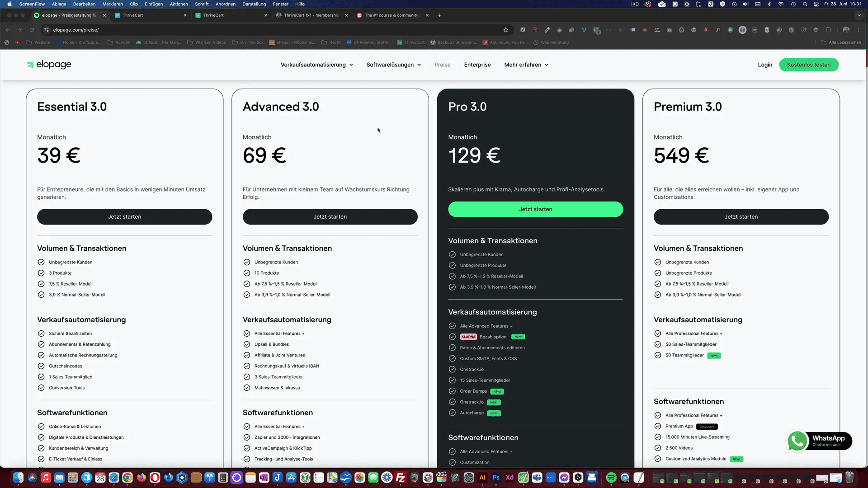This screenshot has height=488, width=868.
Task: Click 'Premium App' feature text
Action: click(679, 427)
